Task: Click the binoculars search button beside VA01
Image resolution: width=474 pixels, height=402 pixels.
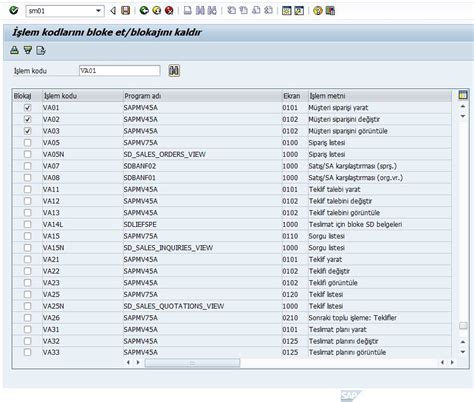Action: click(174, 71)
